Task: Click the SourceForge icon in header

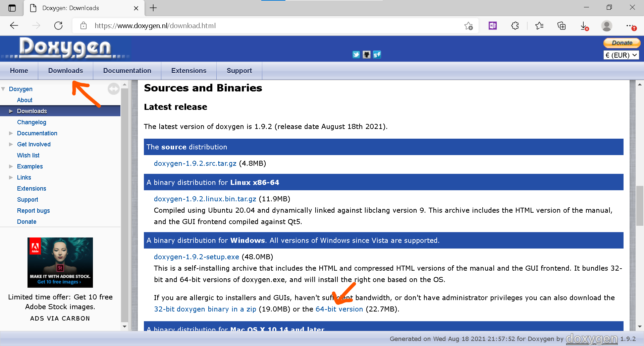Action: pos(377,55)
